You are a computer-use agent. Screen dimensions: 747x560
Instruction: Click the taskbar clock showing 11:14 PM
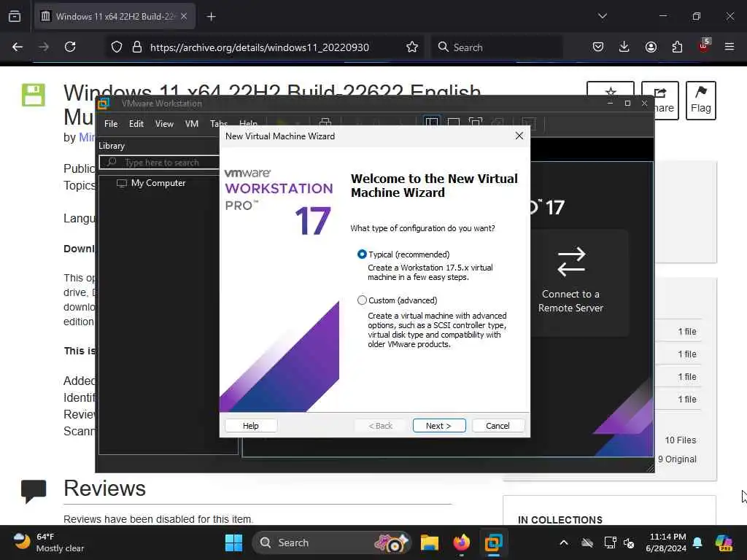click(666, 542)
